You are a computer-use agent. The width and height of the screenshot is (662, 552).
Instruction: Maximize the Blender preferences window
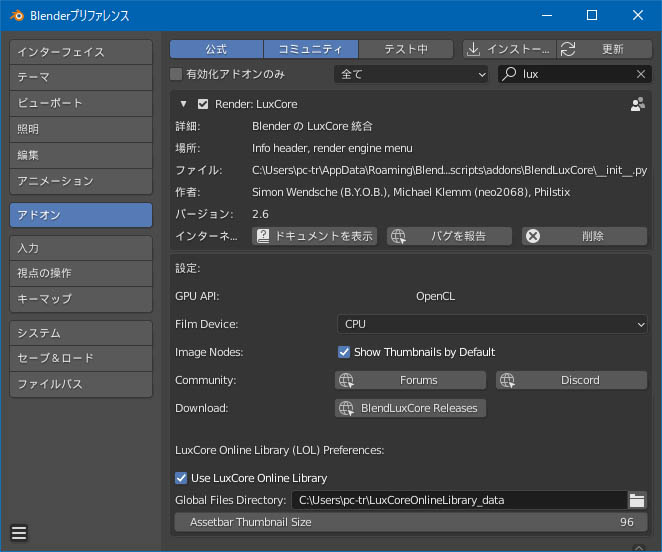coord(592,16)
